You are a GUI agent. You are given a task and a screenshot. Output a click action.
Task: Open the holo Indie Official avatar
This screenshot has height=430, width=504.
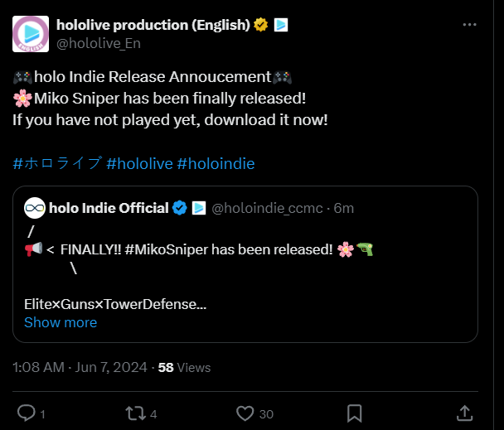click(34, 208)
